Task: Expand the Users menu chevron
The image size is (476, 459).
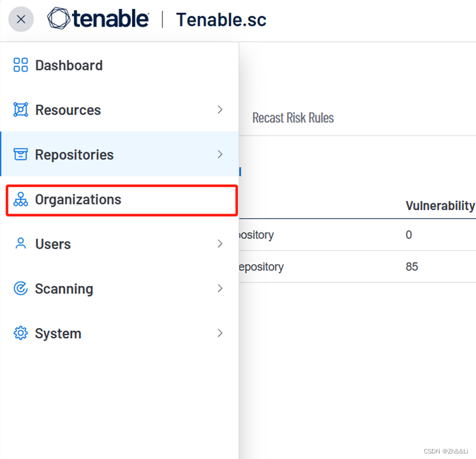Action: point(220,244)
